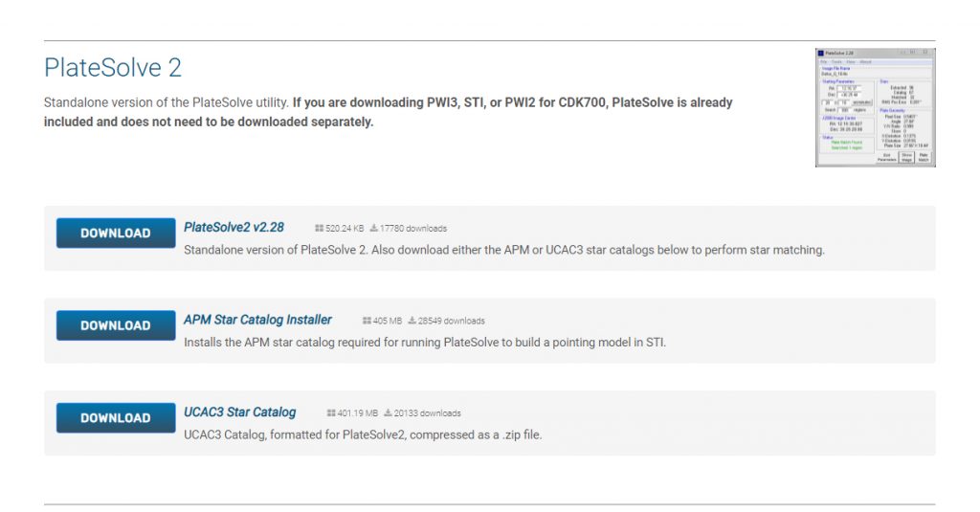The height and width of the screenshot is (512, 980).
Task: Click download count icon beside 20133 downloads
Action: tap(389, 413)
